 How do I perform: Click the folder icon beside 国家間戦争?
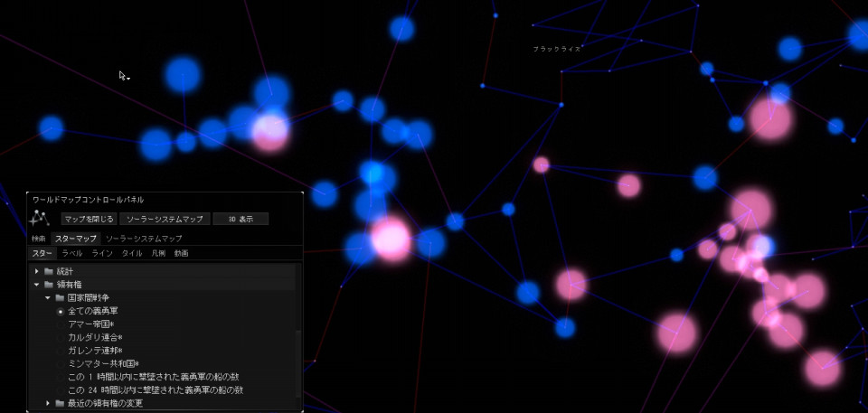[x=60, y=298]
